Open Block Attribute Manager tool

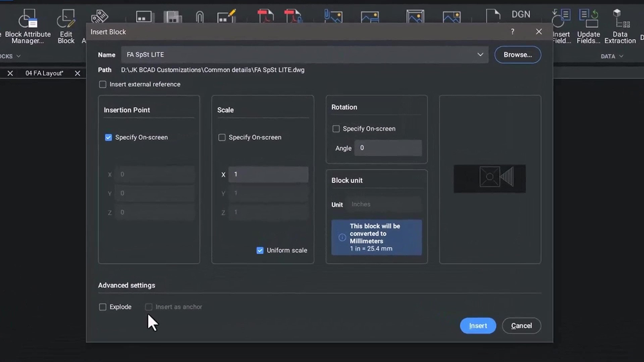(x=28, y=26)
